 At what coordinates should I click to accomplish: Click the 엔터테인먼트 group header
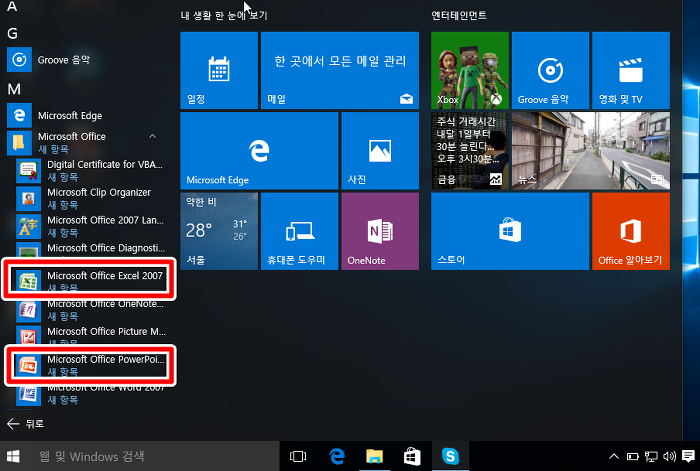(x=459, y=16)
